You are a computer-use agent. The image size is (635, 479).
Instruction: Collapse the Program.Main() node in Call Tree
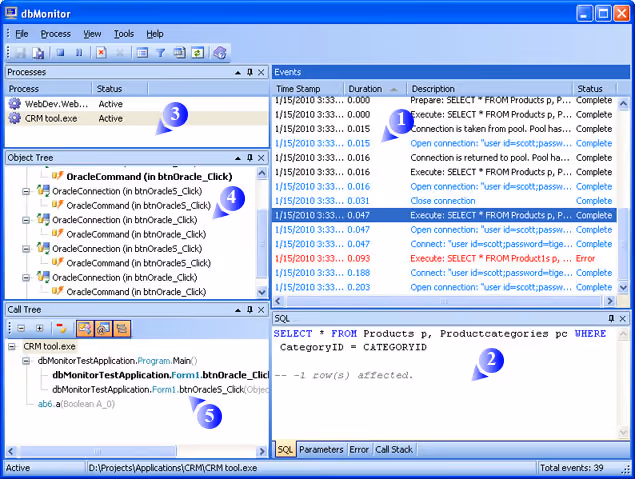click(x=26, y=361)
